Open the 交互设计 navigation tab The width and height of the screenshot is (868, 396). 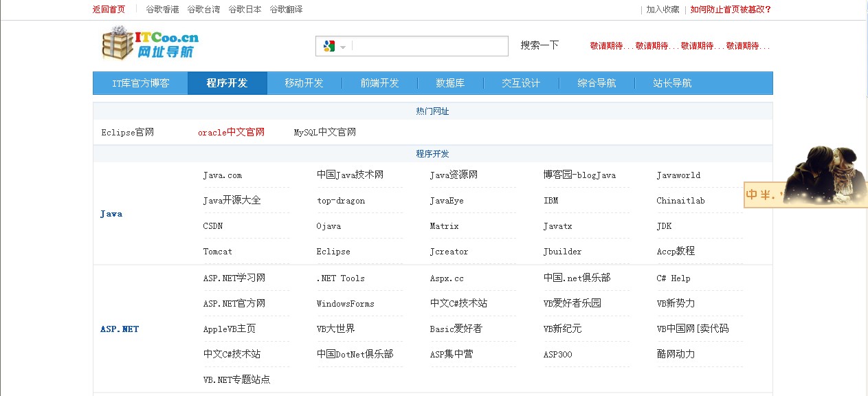point(521,83)
